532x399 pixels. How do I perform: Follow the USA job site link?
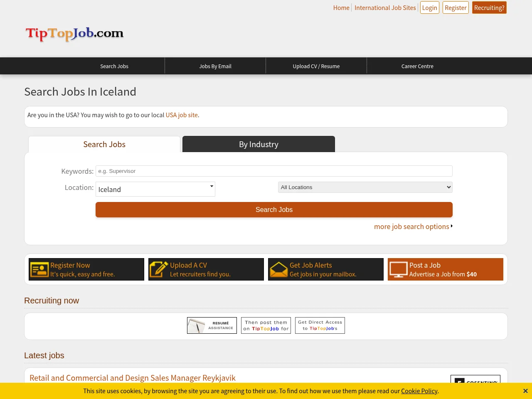coord(182,115)
